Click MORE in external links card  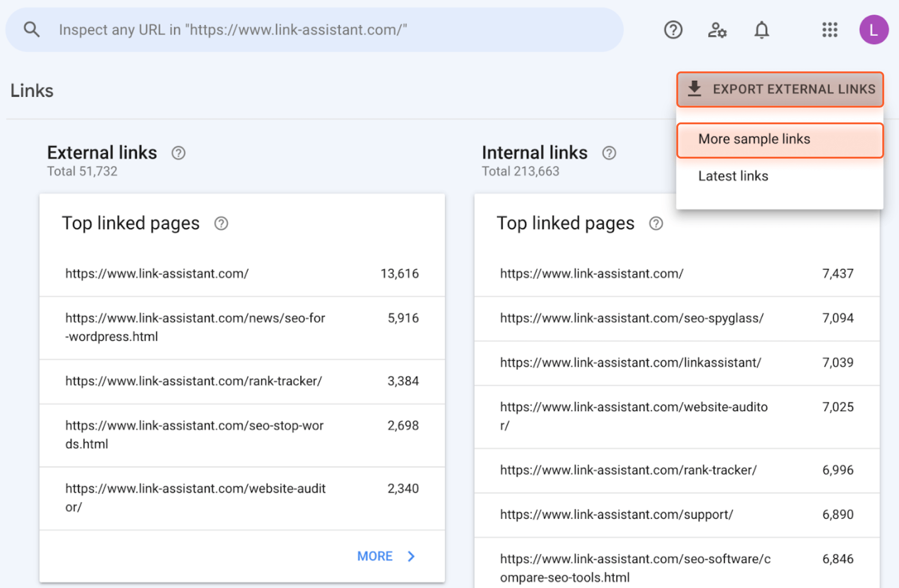pyautogui.click(x=375, y=556)
